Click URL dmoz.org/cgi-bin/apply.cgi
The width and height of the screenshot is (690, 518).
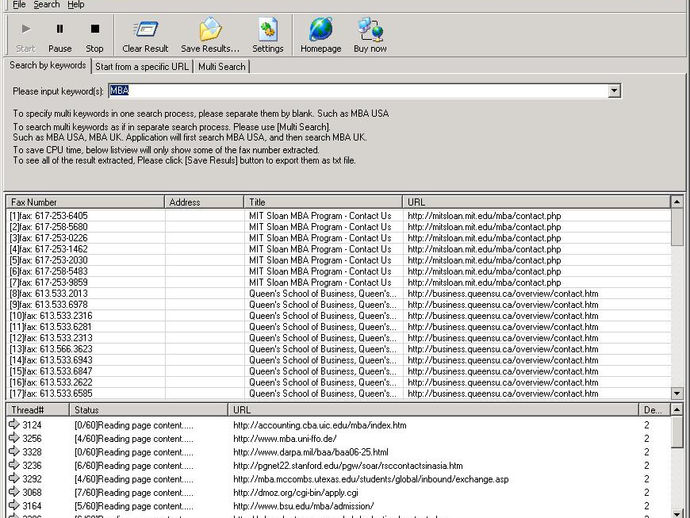pyautogui.click(x=296, y=492)
